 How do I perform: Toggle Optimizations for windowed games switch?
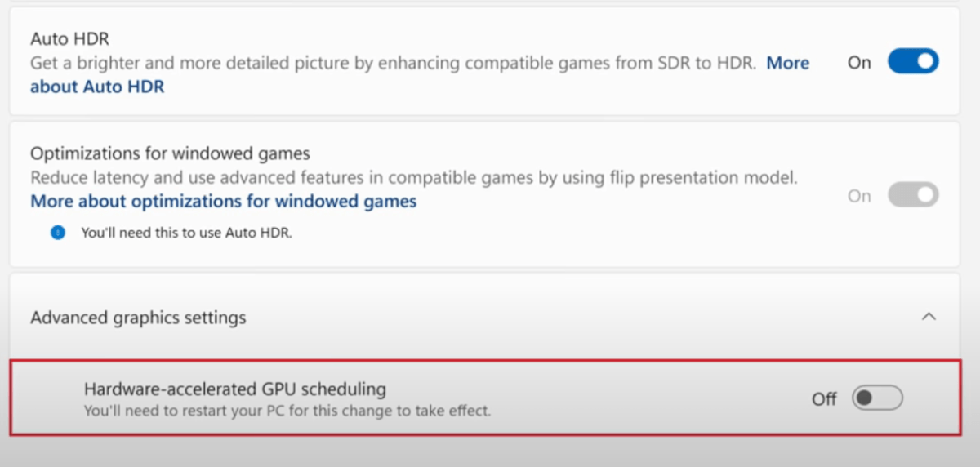913,195
